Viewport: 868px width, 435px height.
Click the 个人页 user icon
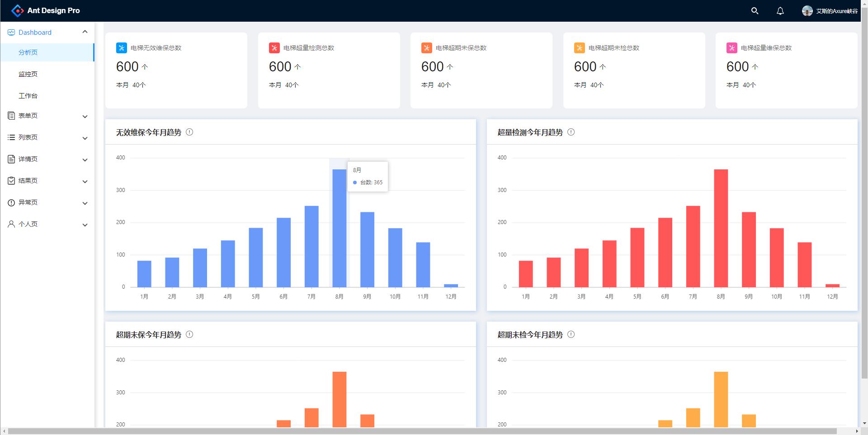pyautogui.click(x=11, y=224)
